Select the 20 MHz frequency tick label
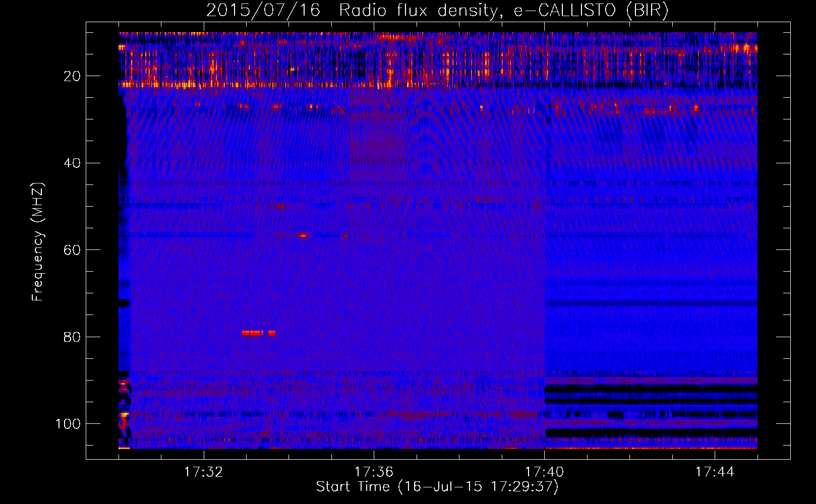Screen dimensions: 816x504 coord(72,76)
